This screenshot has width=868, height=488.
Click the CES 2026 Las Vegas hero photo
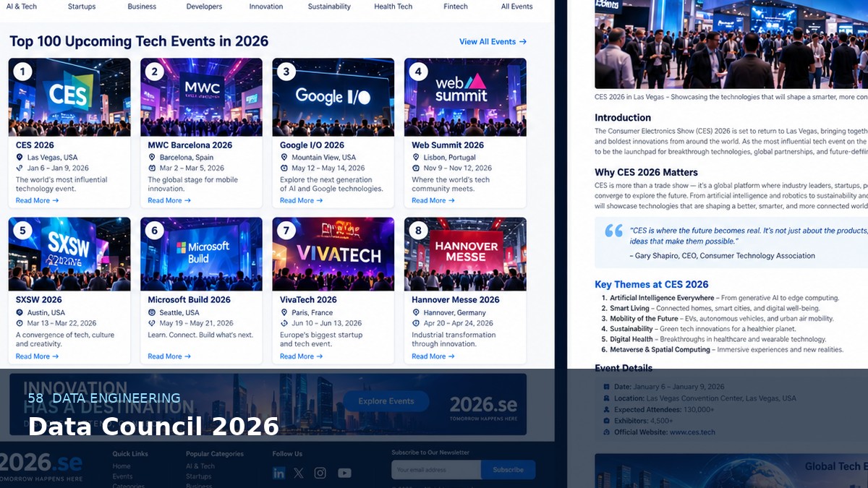[x=731, y=44]
